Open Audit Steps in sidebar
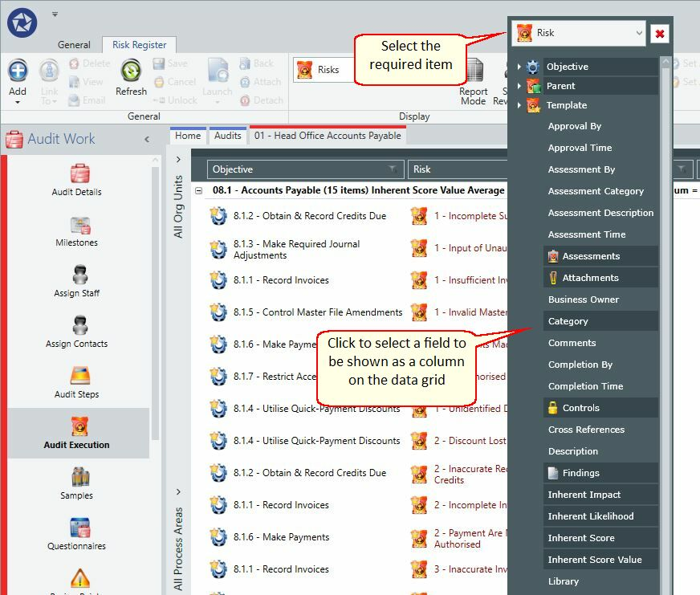 click(x=77, y=382)
